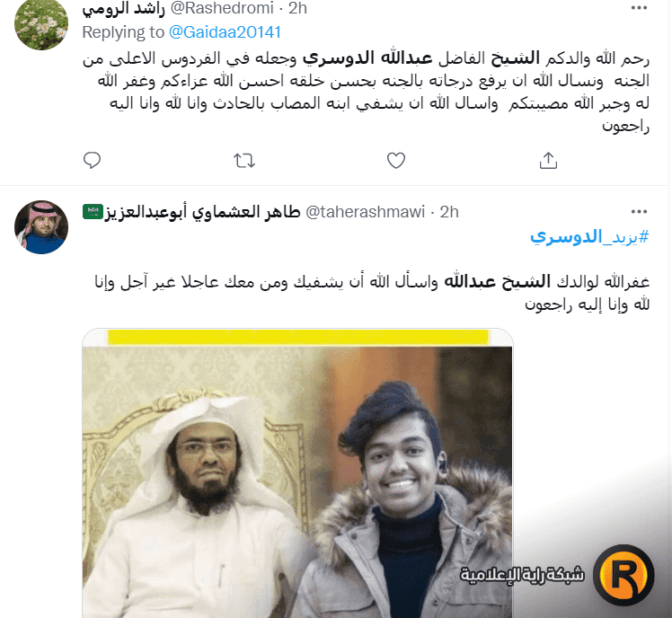Screen dimensions: 672x618
Task: Retweet Rashedromi's condolence tweet
Action: (x=244, y=161)
